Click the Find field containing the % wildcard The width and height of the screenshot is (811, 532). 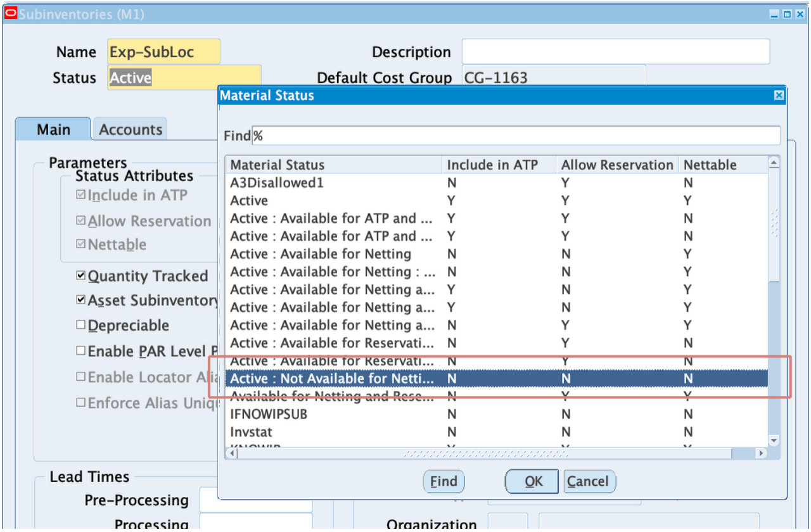pyautogui.click(x=444, y=135)
